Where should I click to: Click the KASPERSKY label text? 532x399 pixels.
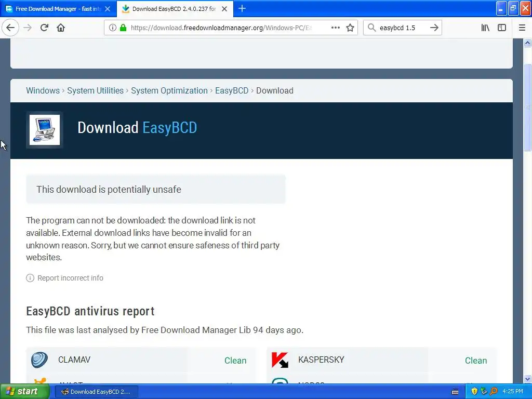(321, 360)
